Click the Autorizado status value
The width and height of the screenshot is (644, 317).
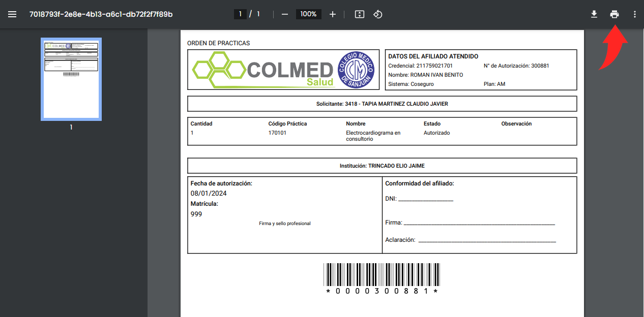point(436,133)
